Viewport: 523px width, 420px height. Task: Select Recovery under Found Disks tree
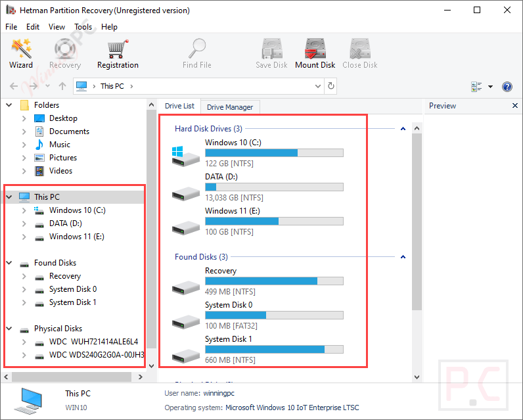coord(65,276)
